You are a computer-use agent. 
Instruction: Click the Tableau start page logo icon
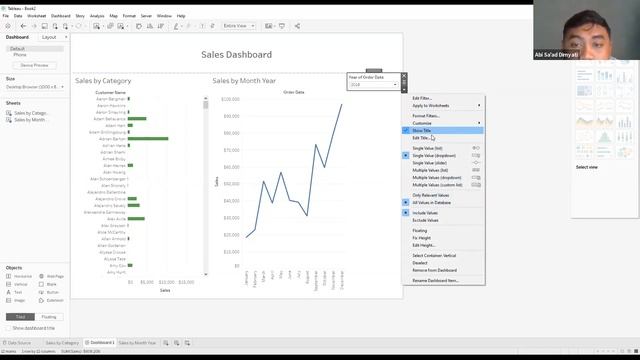point(8,26)
